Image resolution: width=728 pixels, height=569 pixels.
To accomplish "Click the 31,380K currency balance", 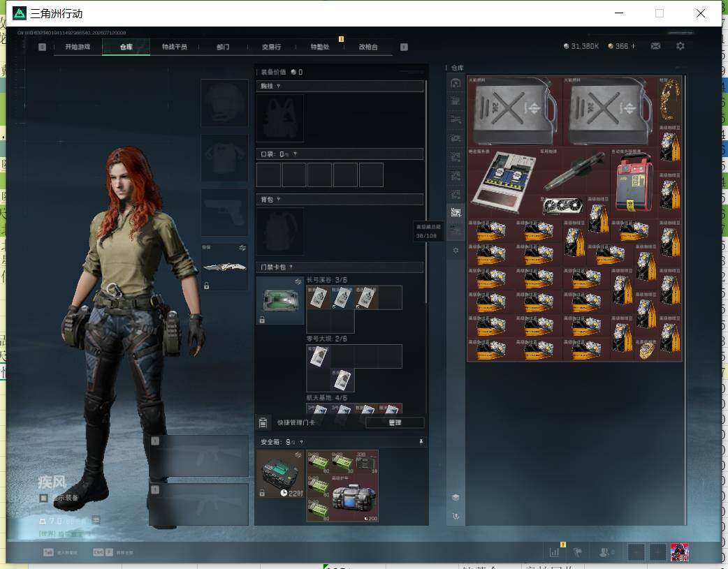I will pyautogui.click(x=581, y=46).
